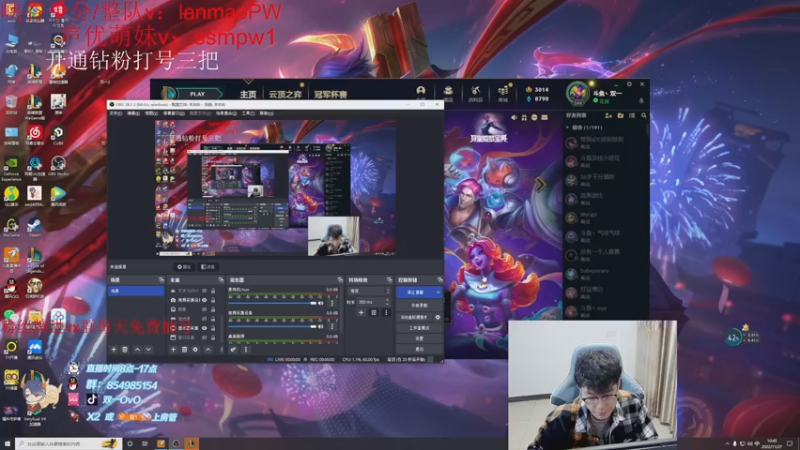This screenshot has width=800, height=450.
Task: Open virtual camera settings with the gear icon
Action: pyautogui.click(x=438, y=317)
